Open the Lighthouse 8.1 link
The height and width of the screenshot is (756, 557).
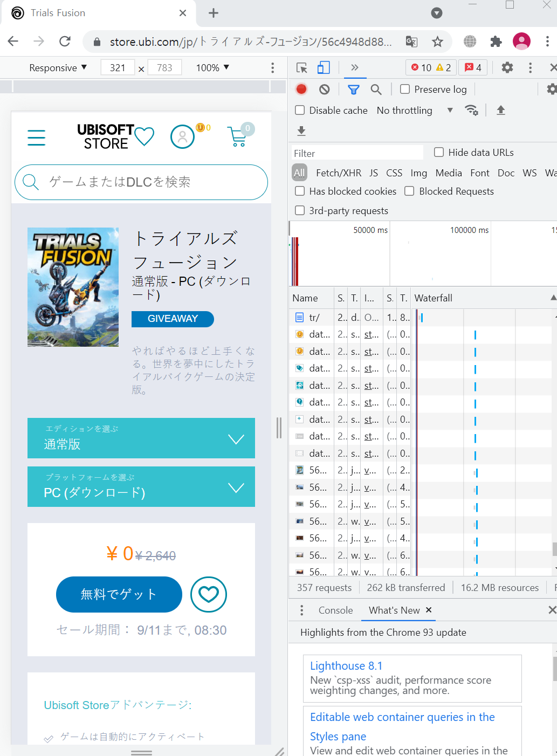pos(346,665)
